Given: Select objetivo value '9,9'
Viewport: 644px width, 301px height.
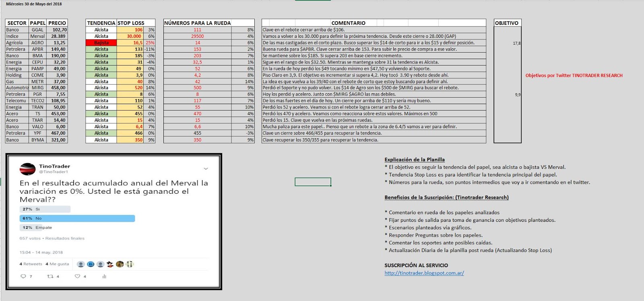Looking at the screenshot, I should pyautogui.click(x=518, y=94).
